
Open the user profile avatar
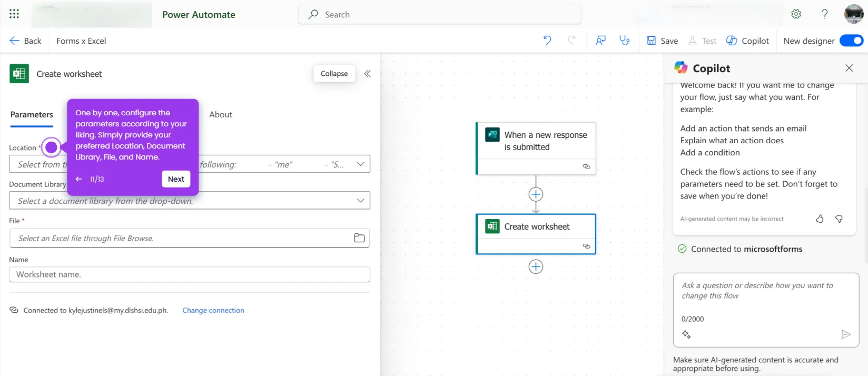pyautogui.click(x=854, y=14)
